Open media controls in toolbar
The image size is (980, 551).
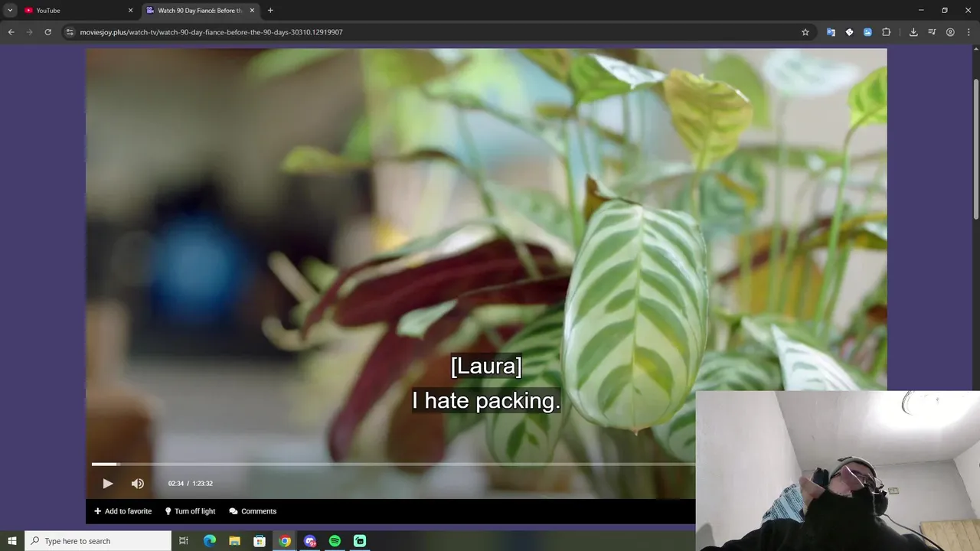[932, 32]
